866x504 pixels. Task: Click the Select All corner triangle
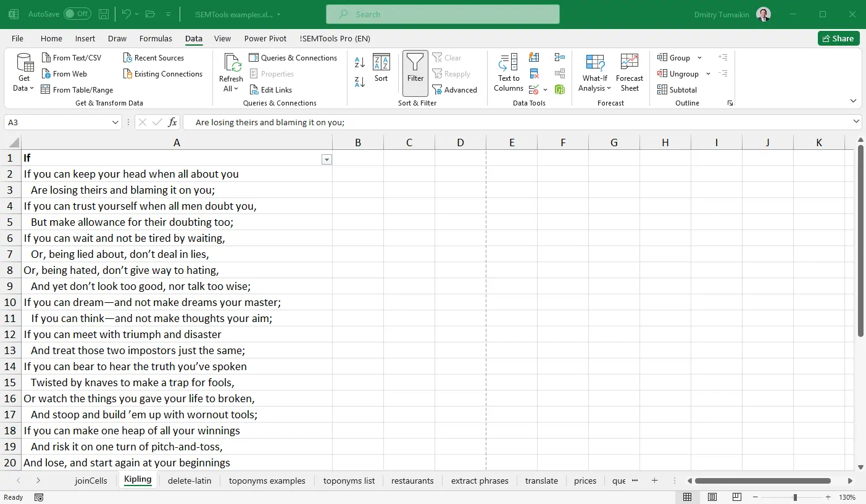14,143
